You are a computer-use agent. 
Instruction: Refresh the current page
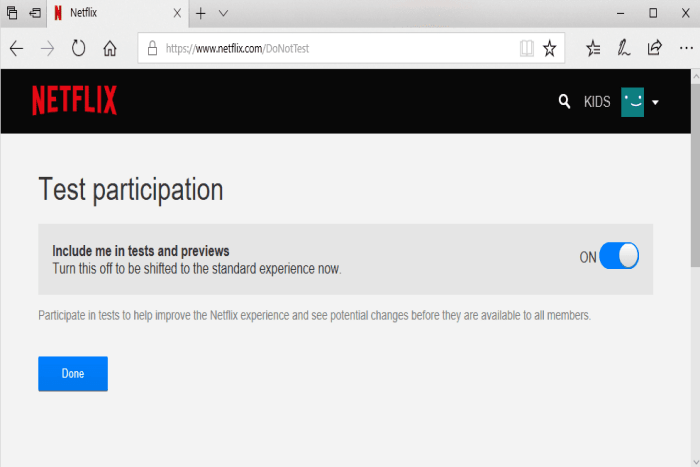[79, 48]
